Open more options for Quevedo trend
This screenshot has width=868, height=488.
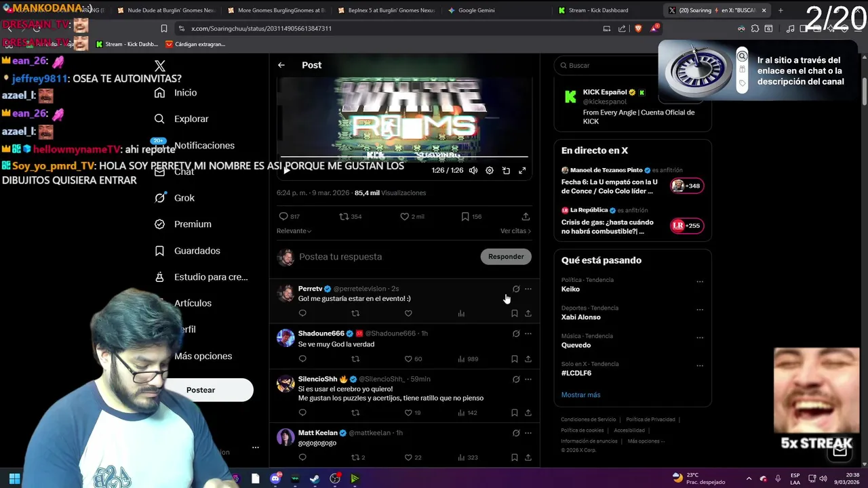pyautogui.click(x=700, y=338)
